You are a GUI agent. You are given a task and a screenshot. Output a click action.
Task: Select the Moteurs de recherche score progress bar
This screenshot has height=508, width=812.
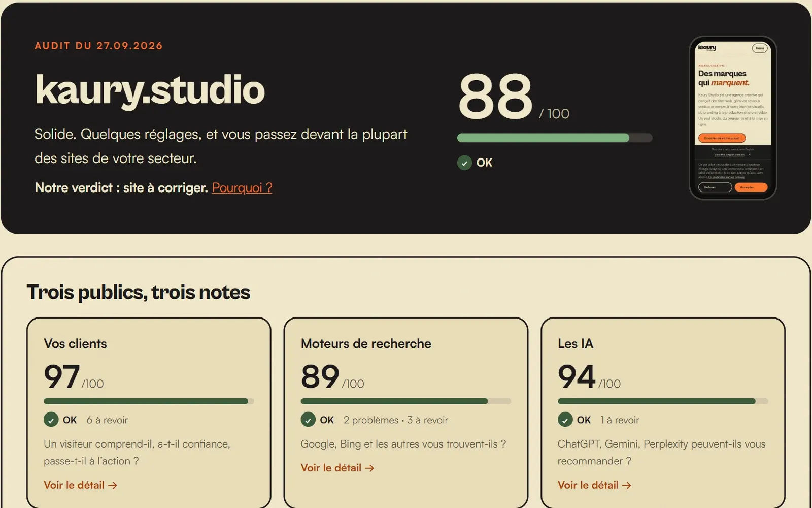(406, 401)
